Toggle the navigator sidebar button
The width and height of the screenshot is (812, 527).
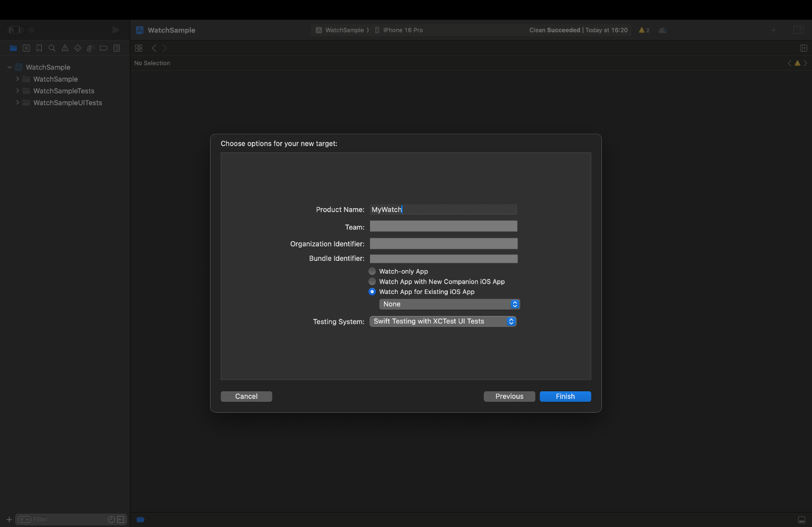(x=14, y=30)
